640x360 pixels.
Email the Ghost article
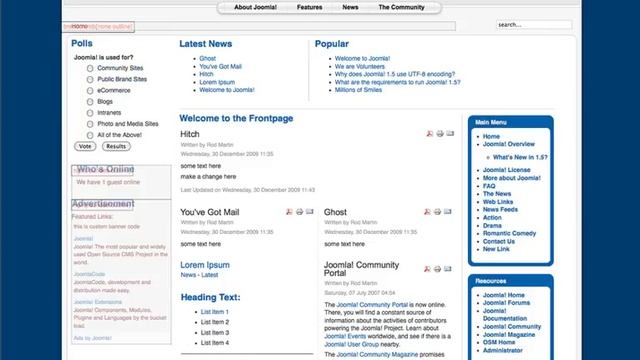(x=447, y=211)
